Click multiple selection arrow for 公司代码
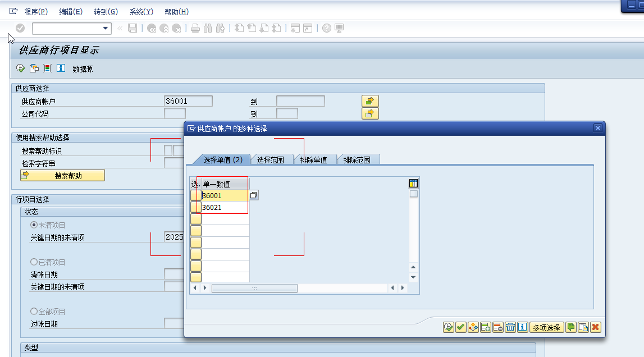Viewport: 644px width, 357px height. tap(370, 113)
